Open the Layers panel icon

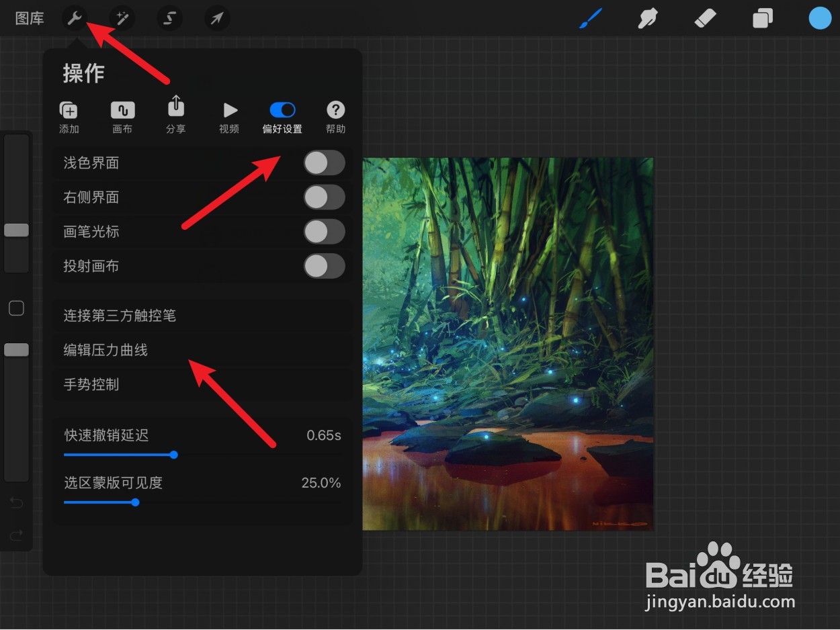pos(763,18)
